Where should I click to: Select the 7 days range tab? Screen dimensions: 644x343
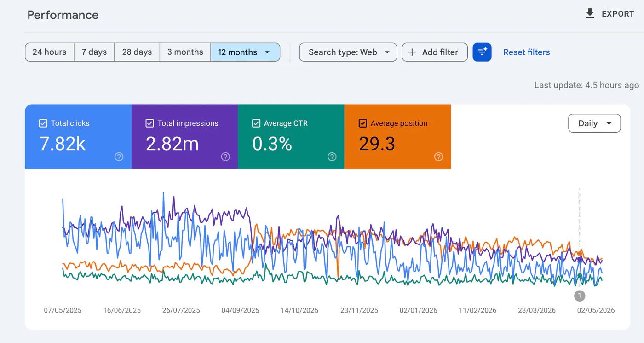[x=94, y=52]
